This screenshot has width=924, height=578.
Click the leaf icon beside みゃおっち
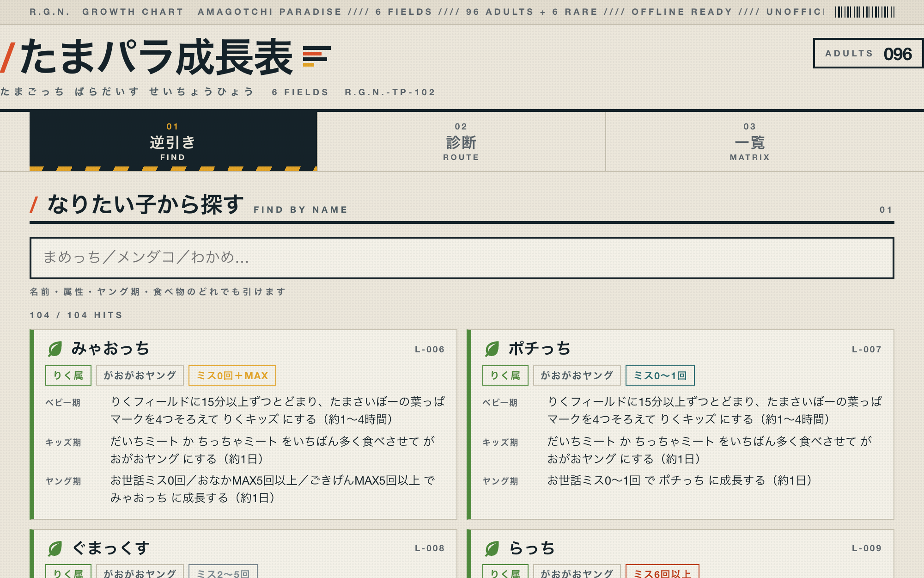click(x=55, y=349)
